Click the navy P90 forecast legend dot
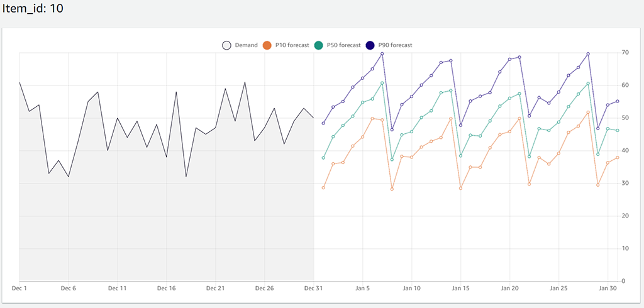 370,45
